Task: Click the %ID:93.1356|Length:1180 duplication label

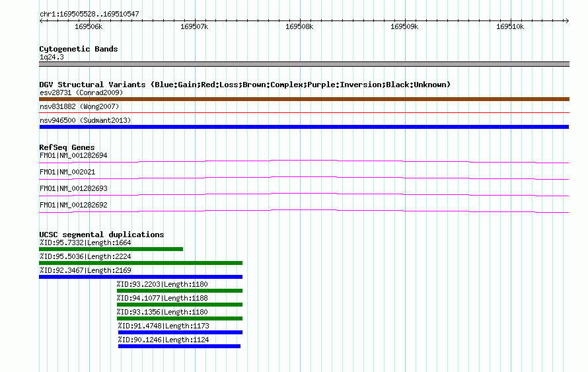Action: (163, 312)
